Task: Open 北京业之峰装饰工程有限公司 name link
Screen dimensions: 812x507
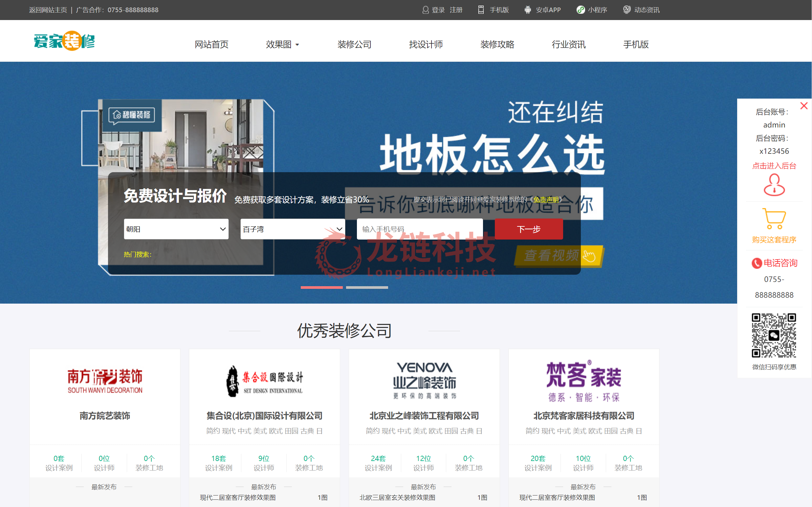Action: 424,416
